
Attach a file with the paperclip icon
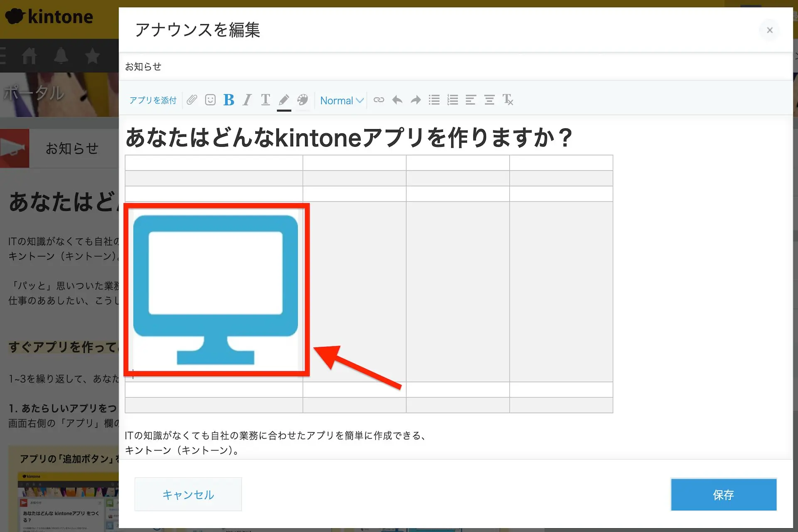click(x=192, y=100)
